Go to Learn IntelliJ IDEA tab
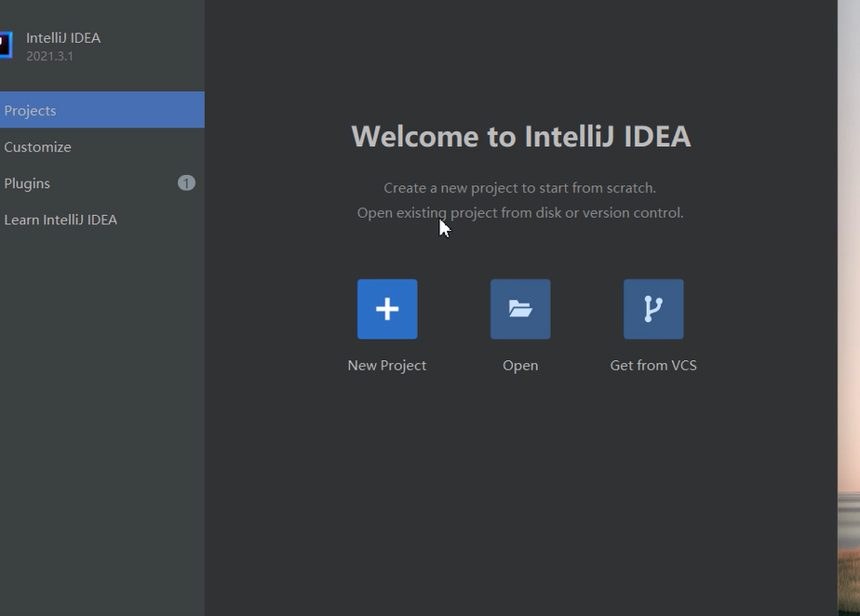Image resolution: width=860 pixels, height=616 pixels. (x=102, y=220)
